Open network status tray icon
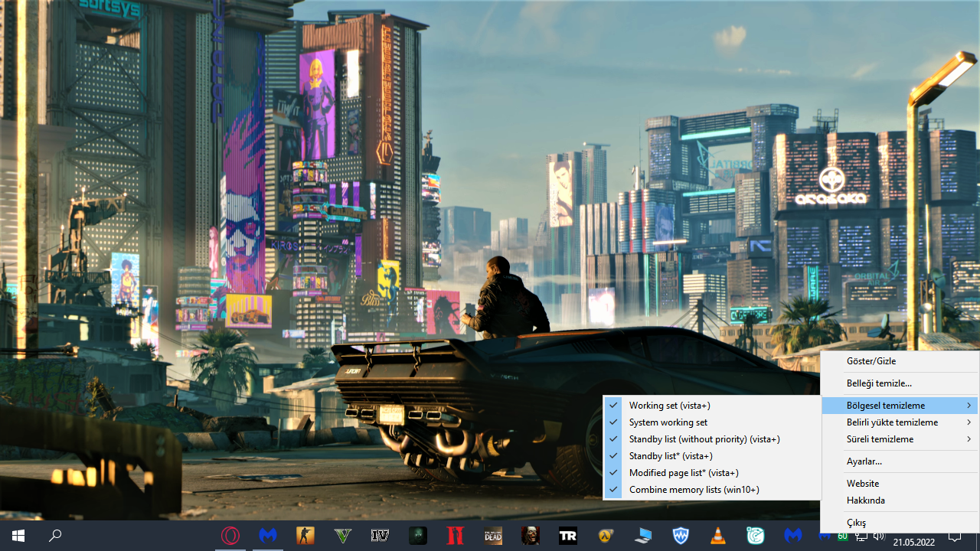The width and height of the screenshot is (980, 551). [x=861, y=536]
